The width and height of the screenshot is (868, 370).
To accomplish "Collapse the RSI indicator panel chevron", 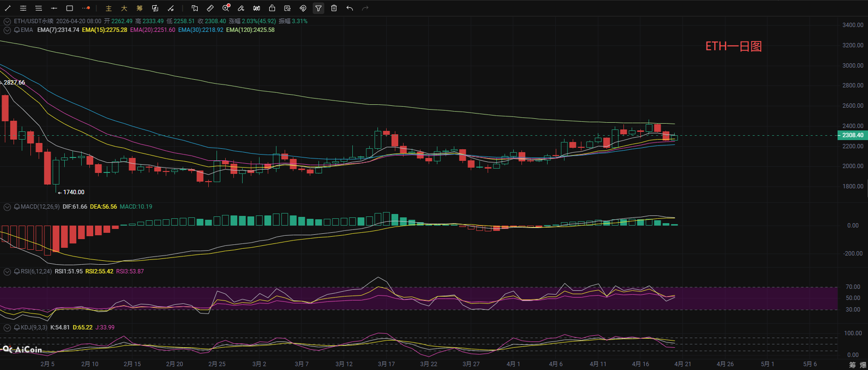I will pyautogui.click(x=7, y=271).
